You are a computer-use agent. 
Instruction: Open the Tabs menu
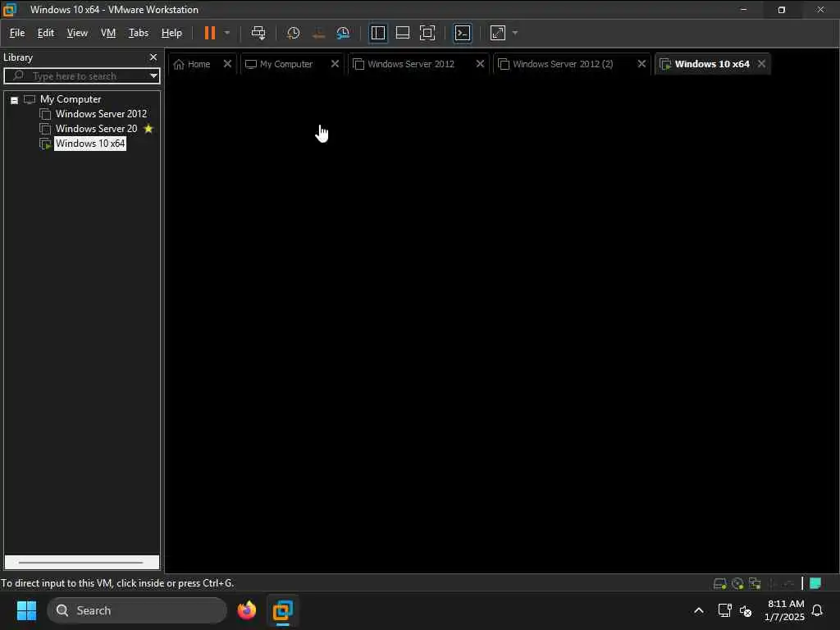tap(138, 33)
